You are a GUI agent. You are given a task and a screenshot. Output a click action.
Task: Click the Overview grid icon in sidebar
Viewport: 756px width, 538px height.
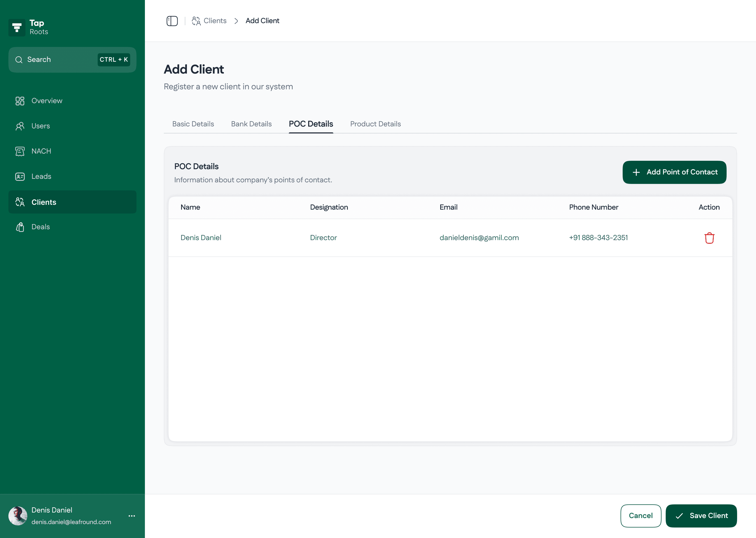(x=20, y=101)
